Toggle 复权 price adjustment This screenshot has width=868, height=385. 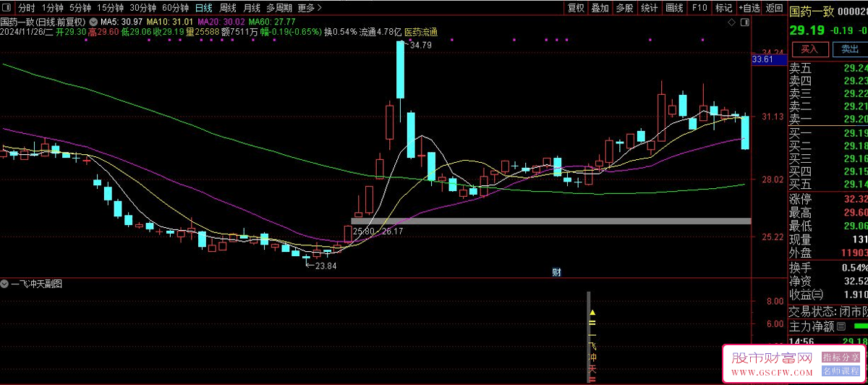(x=576, y=8)
